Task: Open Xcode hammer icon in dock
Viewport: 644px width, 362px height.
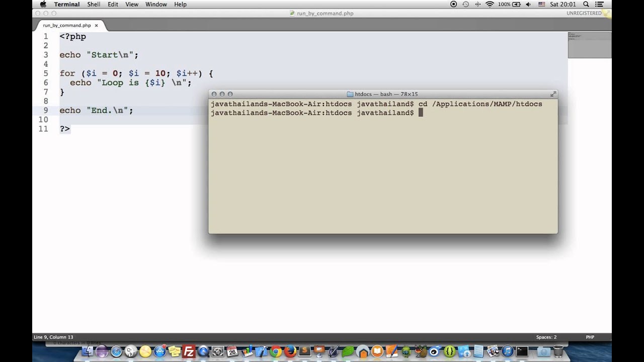Action: [261, 351]
